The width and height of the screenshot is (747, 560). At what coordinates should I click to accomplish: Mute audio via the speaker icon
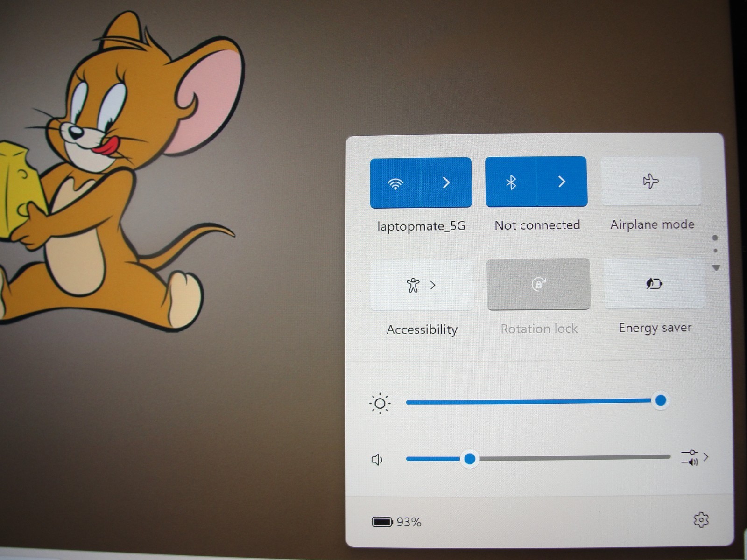(377, 460)
